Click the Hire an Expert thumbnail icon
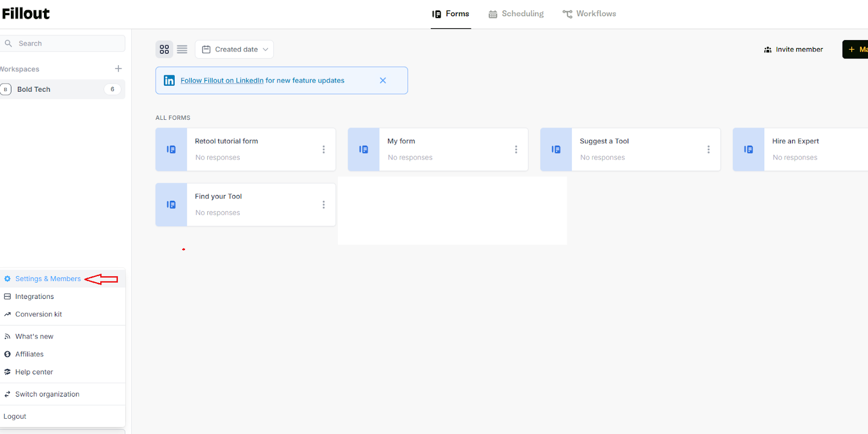The width and height of the screenshot is (868, 434). (x=749, y=150)
